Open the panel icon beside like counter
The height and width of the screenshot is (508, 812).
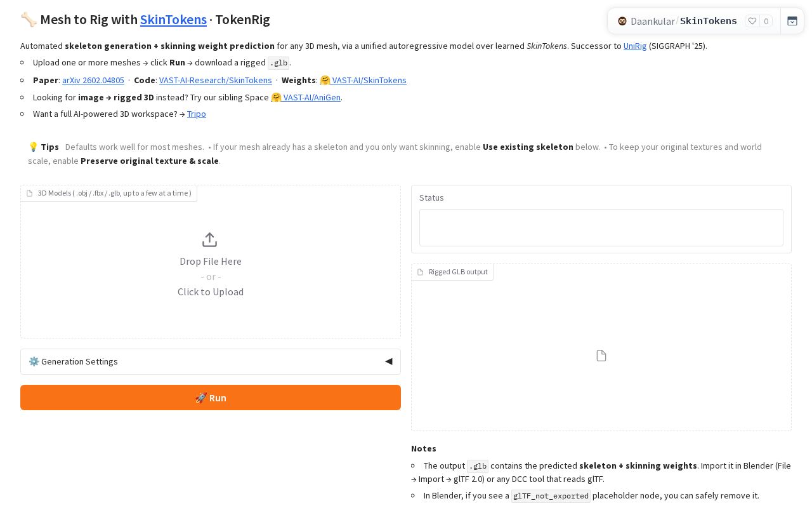coord(792,21)
